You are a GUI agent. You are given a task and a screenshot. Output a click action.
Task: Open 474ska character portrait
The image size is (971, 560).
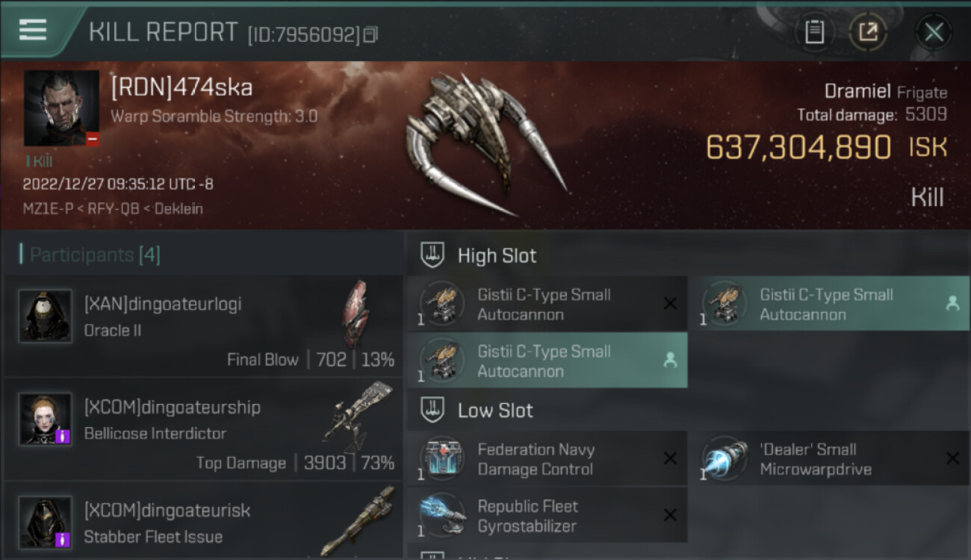pos(61,108)
